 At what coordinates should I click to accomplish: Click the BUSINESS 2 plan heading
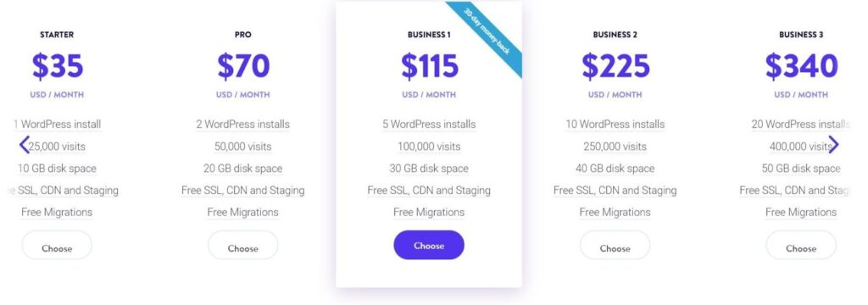pyautogui.click(x=615, y=35)
